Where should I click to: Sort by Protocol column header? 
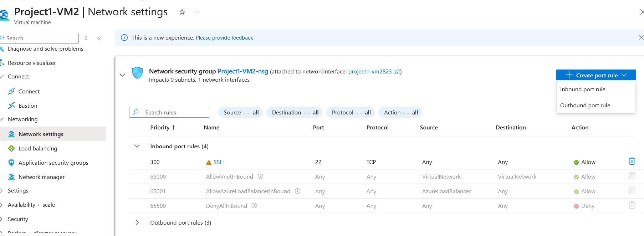click(377, 127)
